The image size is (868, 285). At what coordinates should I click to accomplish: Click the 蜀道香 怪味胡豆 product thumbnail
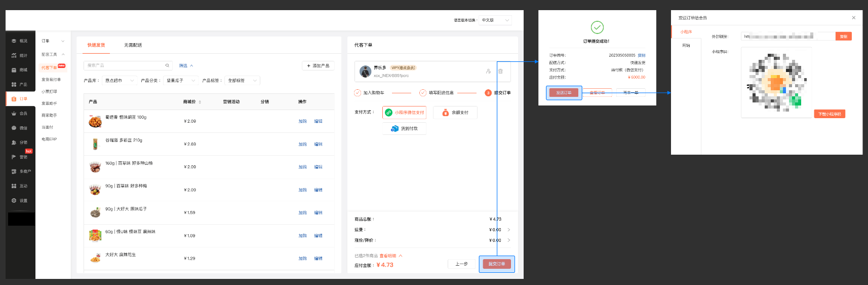tap(95, 121)
